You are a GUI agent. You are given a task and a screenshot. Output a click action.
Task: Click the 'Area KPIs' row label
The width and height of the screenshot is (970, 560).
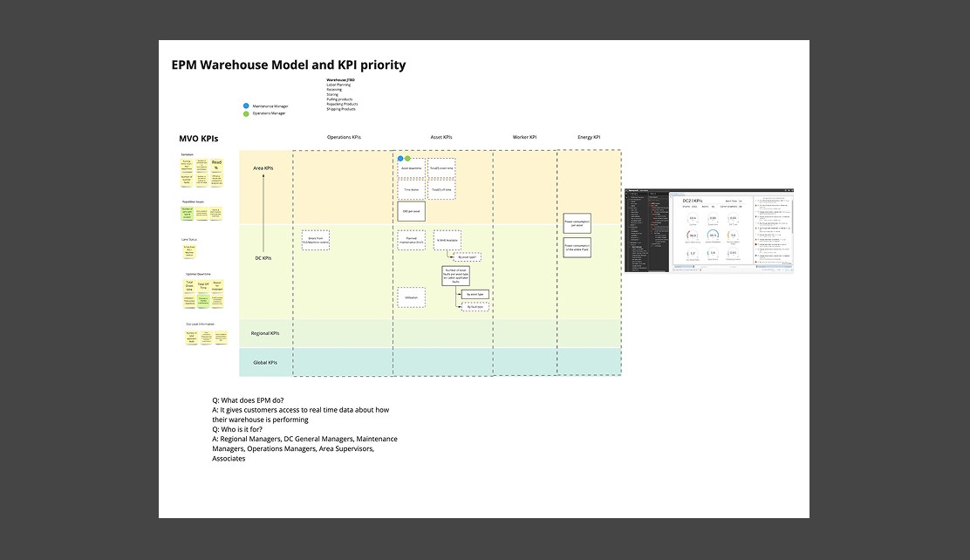(x=263, y=168)
